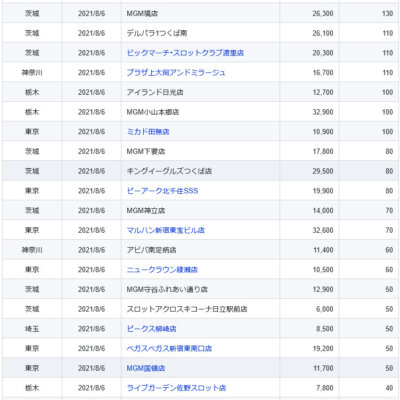Select the MGM境店 store name cell
The image size is (400, 400).
pos(200,13)
